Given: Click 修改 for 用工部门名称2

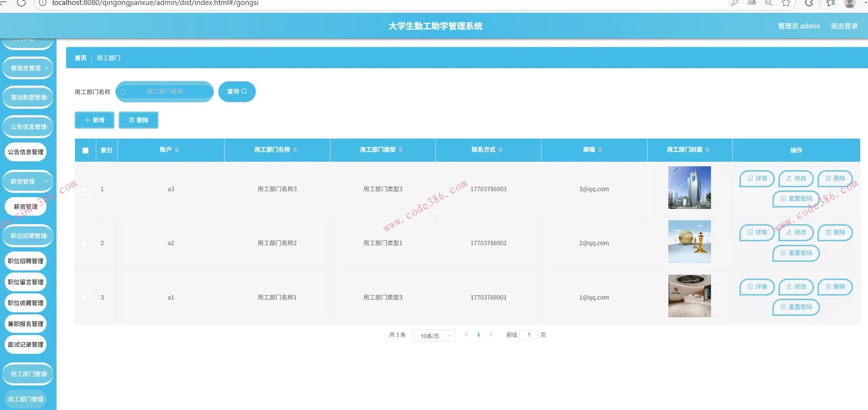Looking at the screenshot, I should pos(796,232).
